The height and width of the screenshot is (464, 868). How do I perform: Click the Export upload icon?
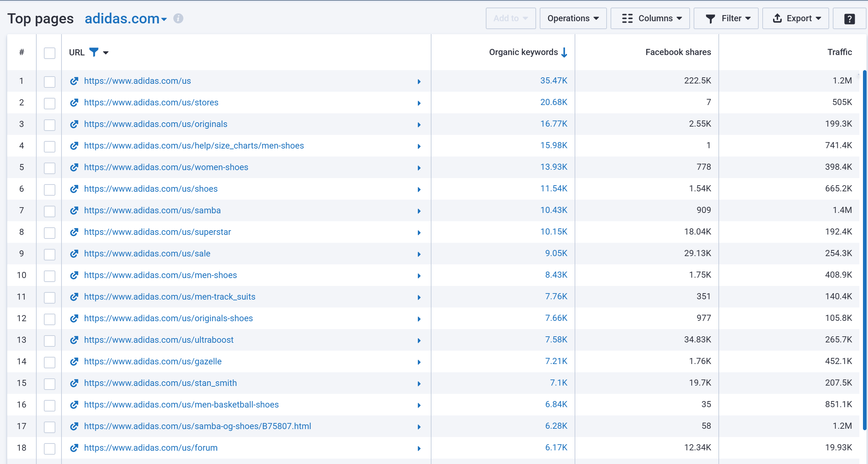pyautogui.click(x=777, y=18)
